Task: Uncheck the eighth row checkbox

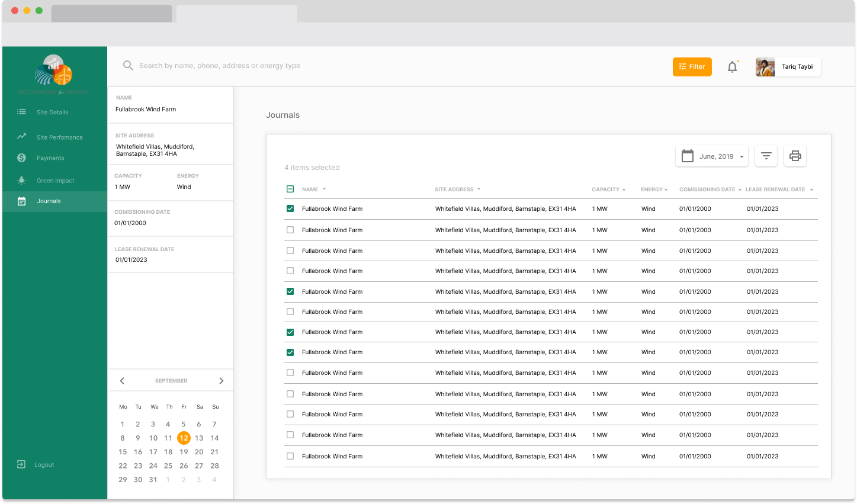Action: click(x=290, y=352)
